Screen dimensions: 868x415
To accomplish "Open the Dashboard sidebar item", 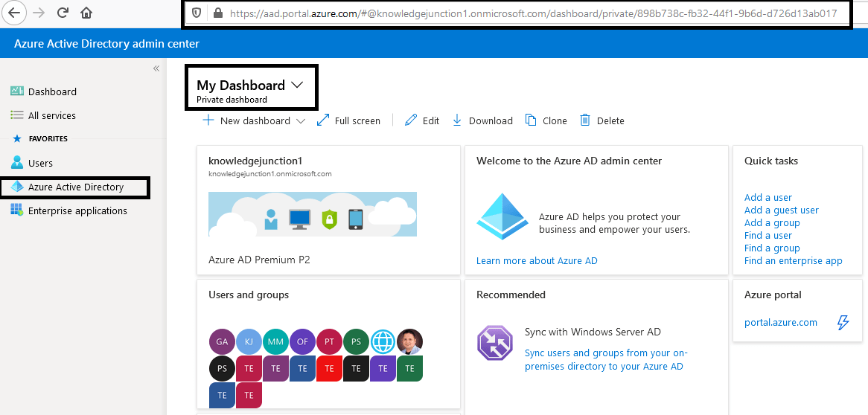I will coord(44,91).
